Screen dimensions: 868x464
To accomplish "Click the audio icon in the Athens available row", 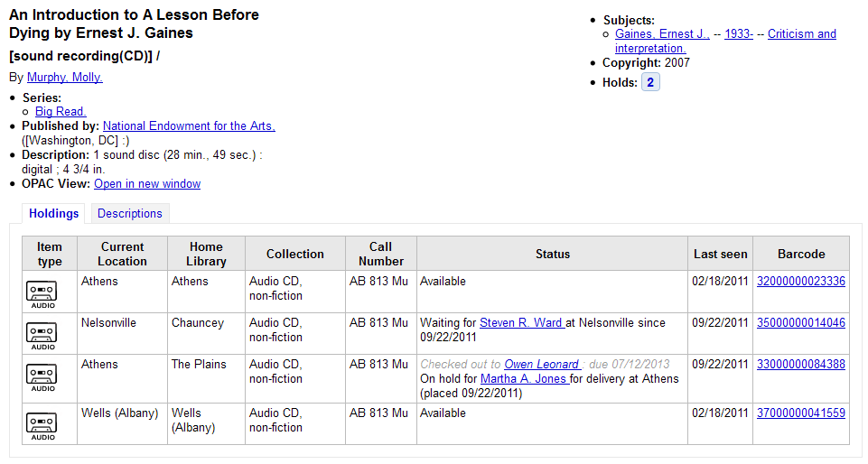I will pos(42,292).
